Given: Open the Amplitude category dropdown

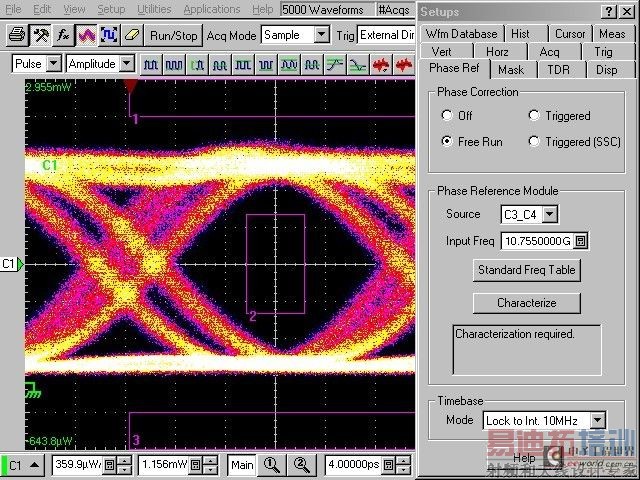Looking at the screenshot, I should 127,64.
